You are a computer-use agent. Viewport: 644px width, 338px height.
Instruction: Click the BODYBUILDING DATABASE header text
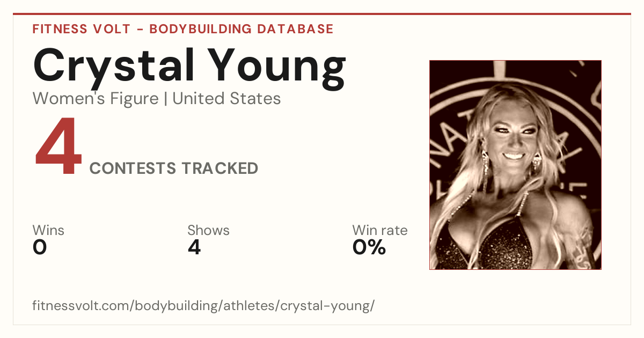tap(241, 29)
